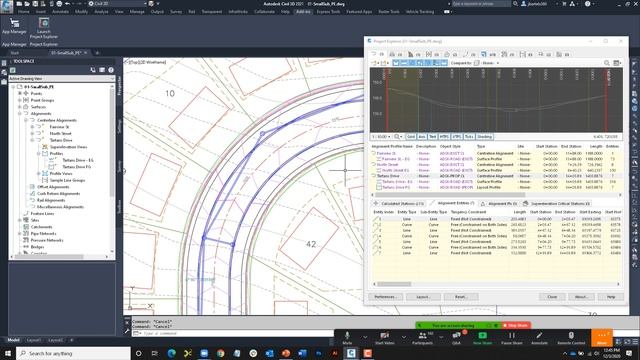Click Stop Share in Zoom bar

(x=516, y=325)
